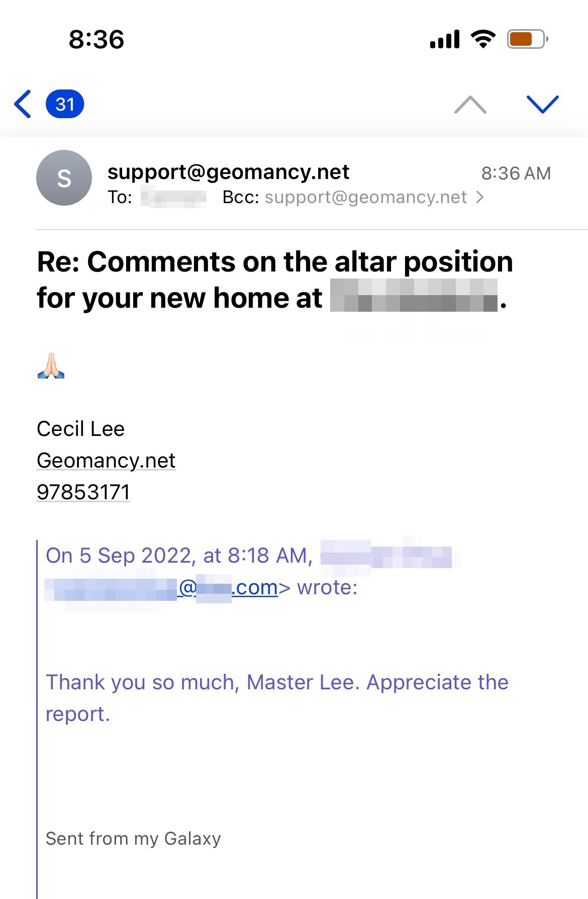Tap the blurred To recipient
Screen dimensions: 588x899
coord(173,197)
